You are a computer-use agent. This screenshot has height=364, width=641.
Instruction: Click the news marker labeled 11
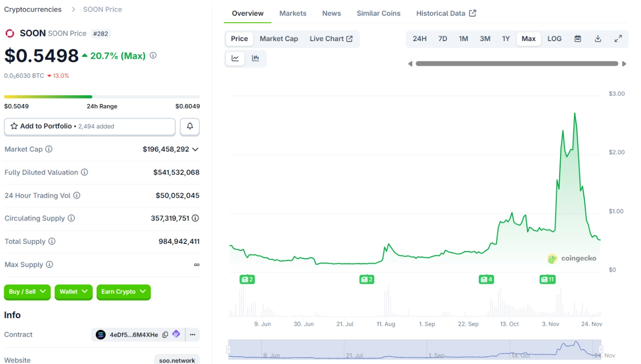[x=547, y=279]
